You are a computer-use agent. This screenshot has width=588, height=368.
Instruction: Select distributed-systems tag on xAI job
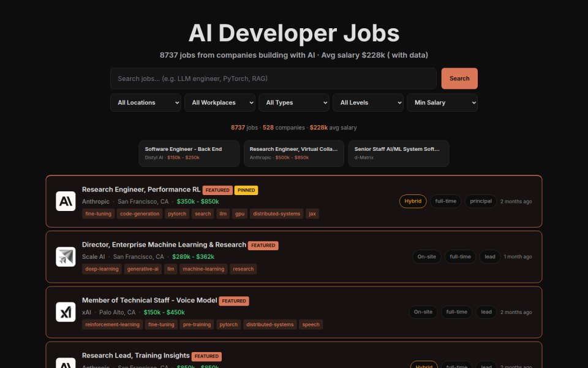tap(270, 324)
